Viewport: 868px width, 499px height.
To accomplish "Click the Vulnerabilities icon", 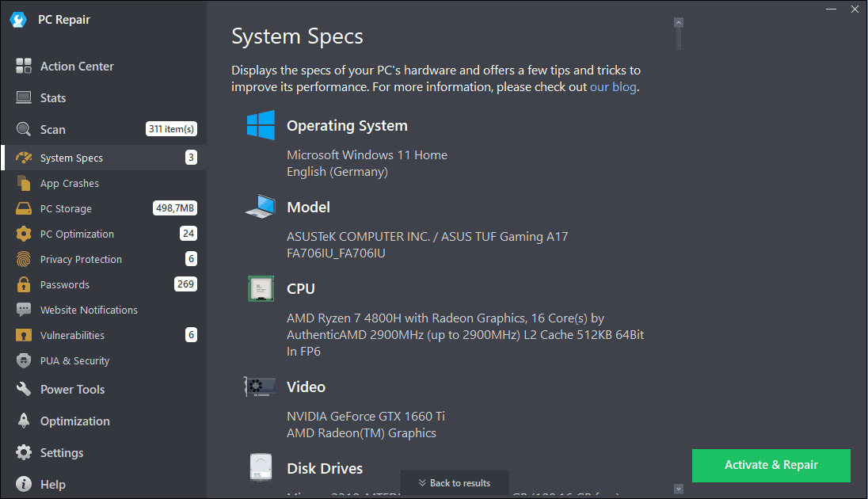I will (x=24, y=335).
